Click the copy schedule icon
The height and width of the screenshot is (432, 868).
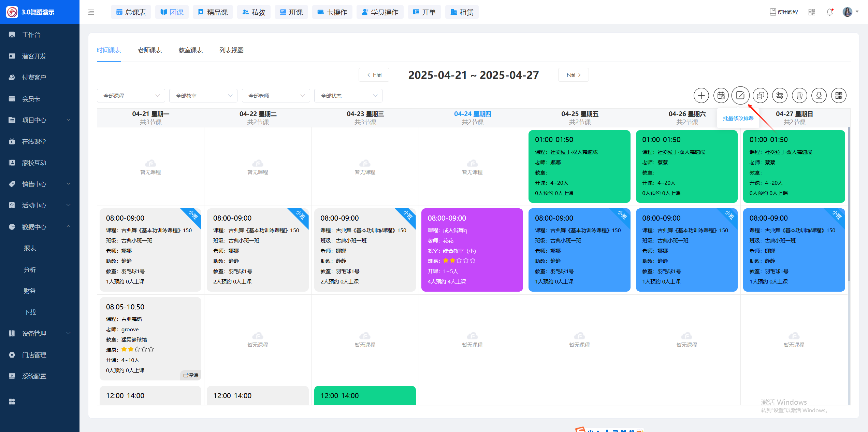(760, 96)
